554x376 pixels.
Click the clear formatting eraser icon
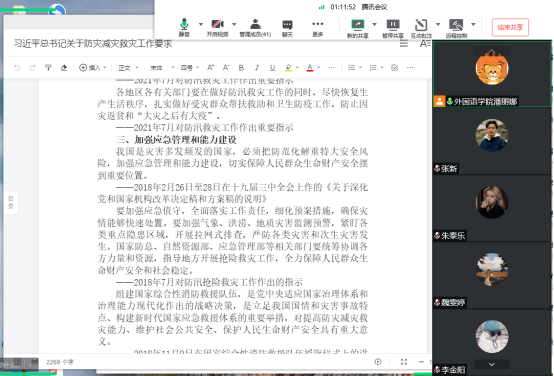pos(64,67)
